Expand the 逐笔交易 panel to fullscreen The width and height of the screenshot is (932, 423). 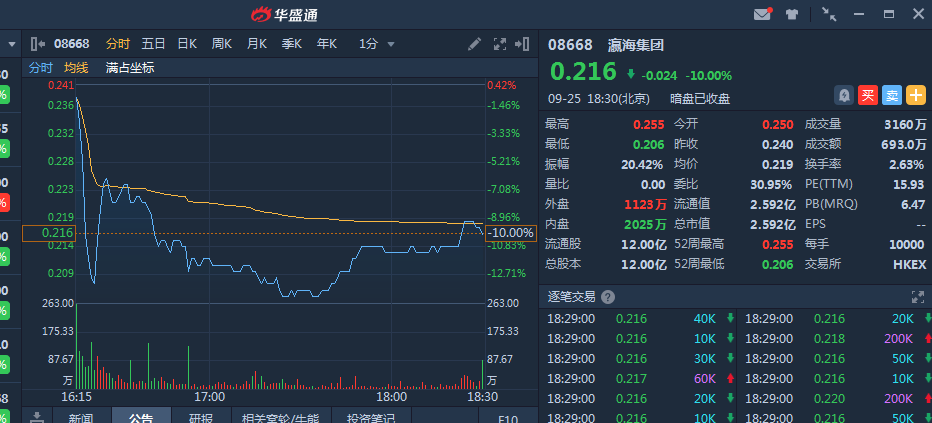(x=918, y=297)
